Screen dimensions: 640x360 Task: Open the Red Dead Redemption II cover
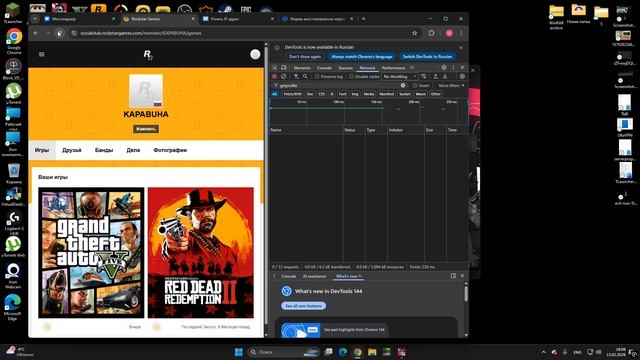tap(201, 253)
